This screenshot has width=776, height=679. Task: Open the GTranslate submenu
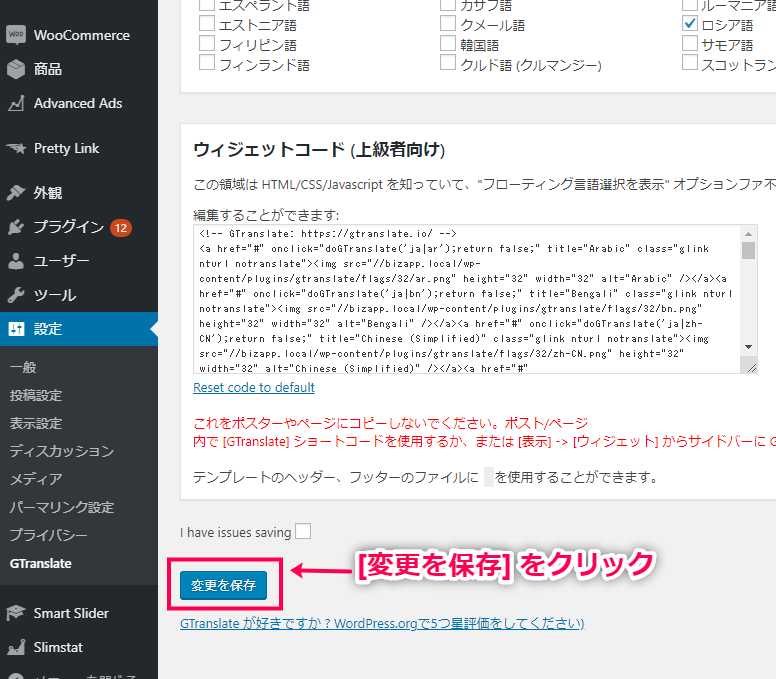click(x=41, y=563)
